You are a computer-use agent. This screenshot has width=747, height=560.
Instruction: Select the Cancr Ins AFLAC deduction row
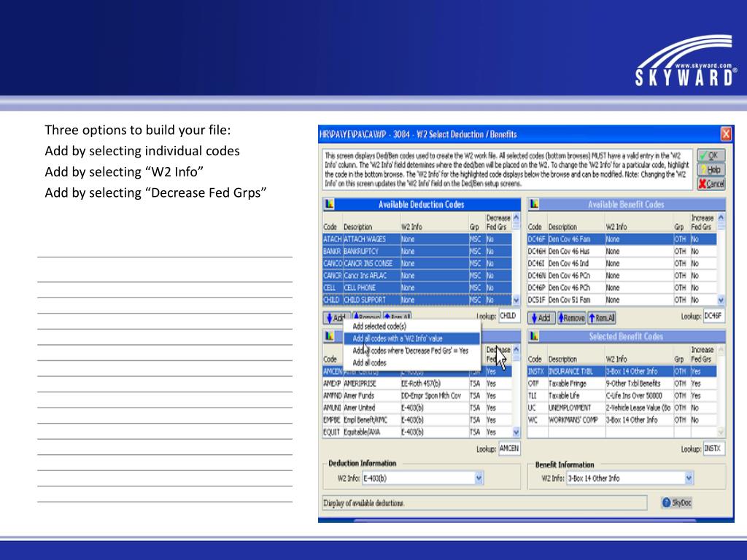coord(417,276)
